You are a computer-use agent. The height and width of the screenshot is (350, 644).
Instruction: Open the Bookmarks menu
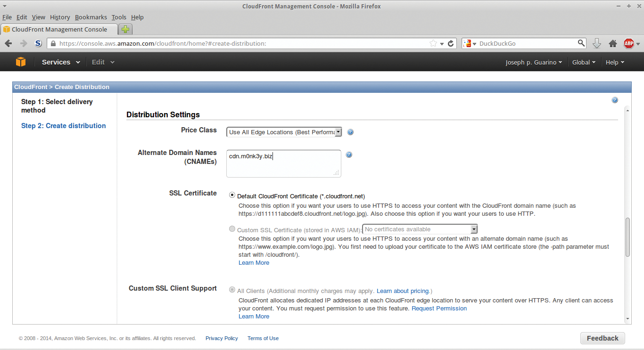(x=91, y=17)
